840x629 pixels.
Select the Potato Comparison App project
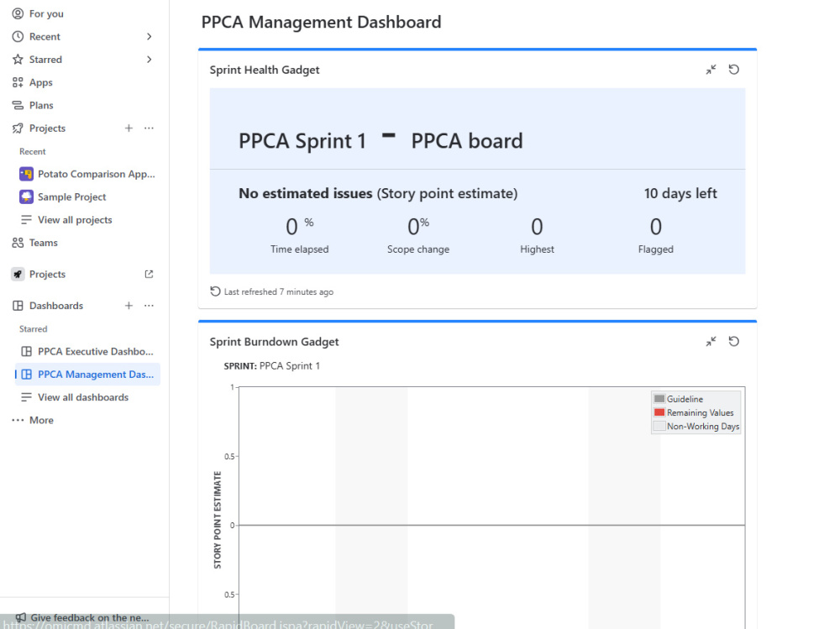coord(87,174)
